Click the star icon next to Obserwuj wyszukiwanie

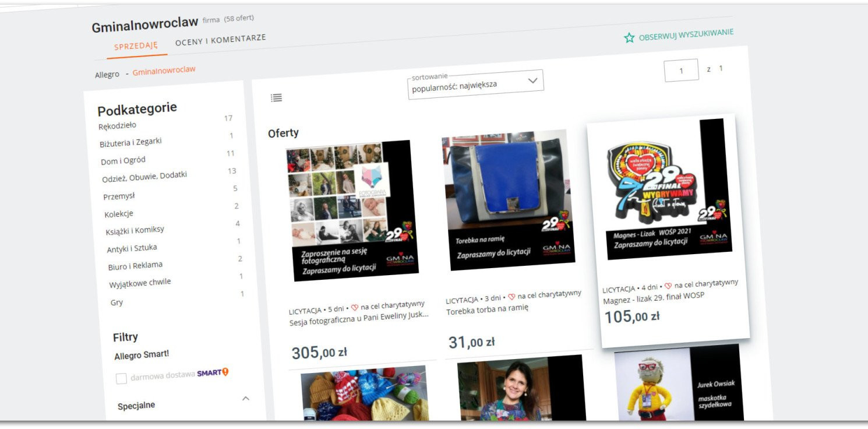[x=629, y=38]
